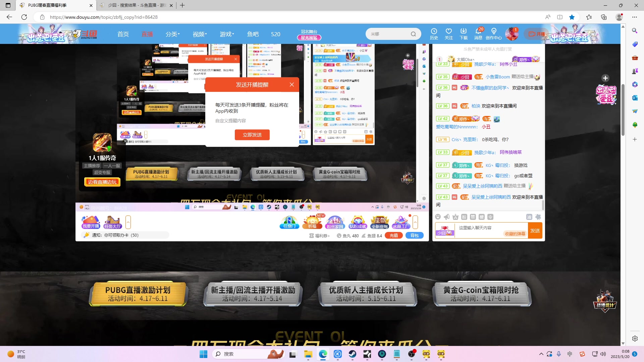The height and width of the screenshot is (362, 644).
Task: Open the 粉丝家园 fan home panel
Action: coord(335,222)
